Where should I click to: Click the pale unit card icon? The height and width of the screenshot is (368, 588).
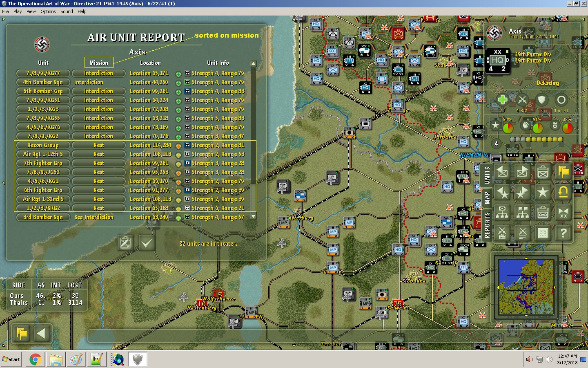point(543,233)
